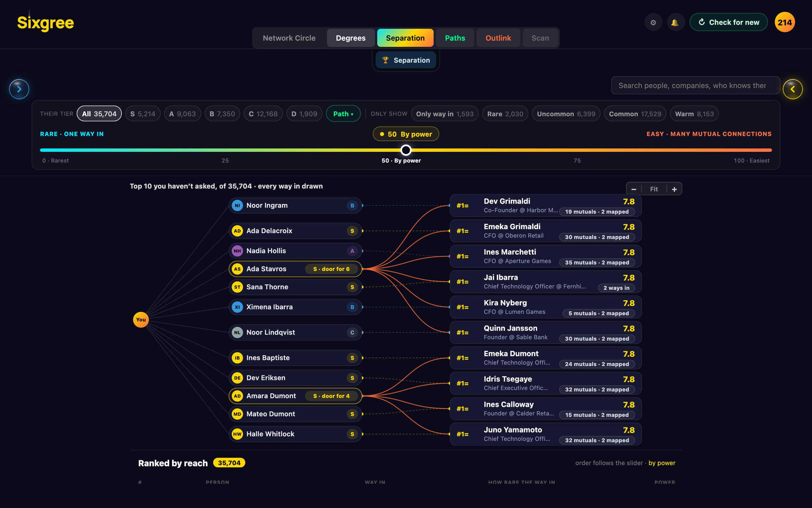Click Noor Lindqvist's NL avatar
Screen dimensions: 812x508
pyautogui.click(x=237, y=332)
